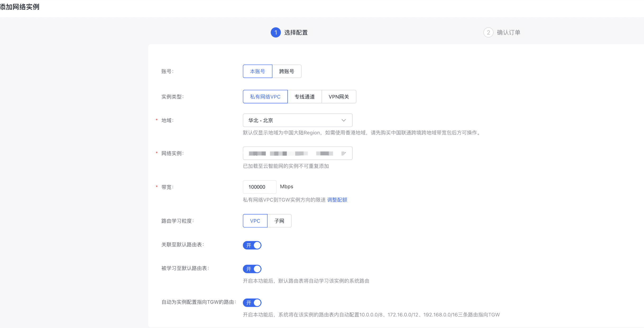The width and height of the screenshot is (644, 328).
Task: Select VPC route learning granularity
Action: [x=255, y=221]
